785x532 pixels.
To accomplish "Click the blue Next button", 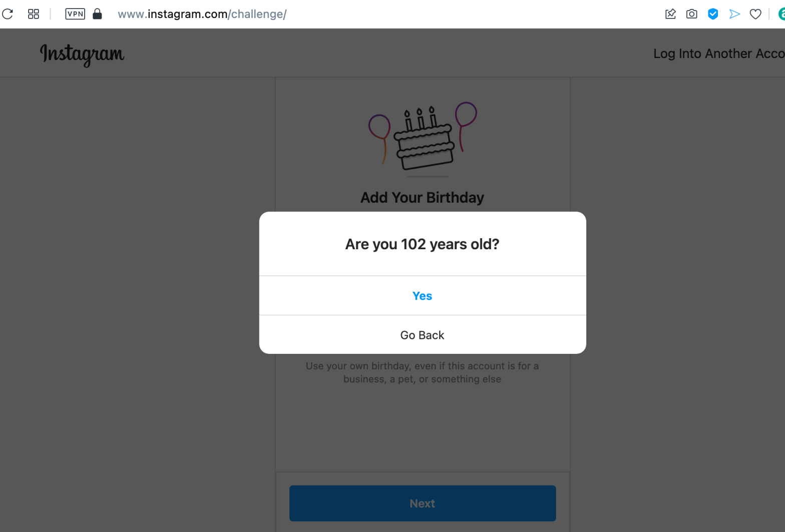I will point(422,503).
